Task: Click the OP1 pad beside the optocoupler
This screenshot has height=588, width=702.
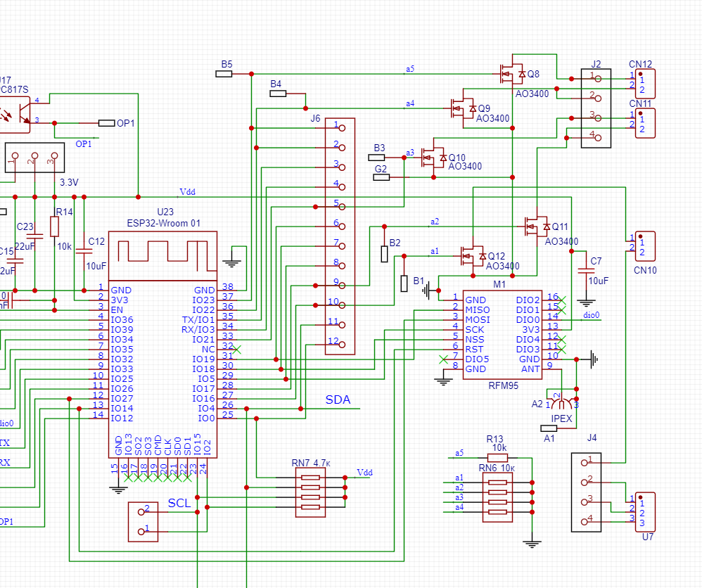Action: [106, 123]
